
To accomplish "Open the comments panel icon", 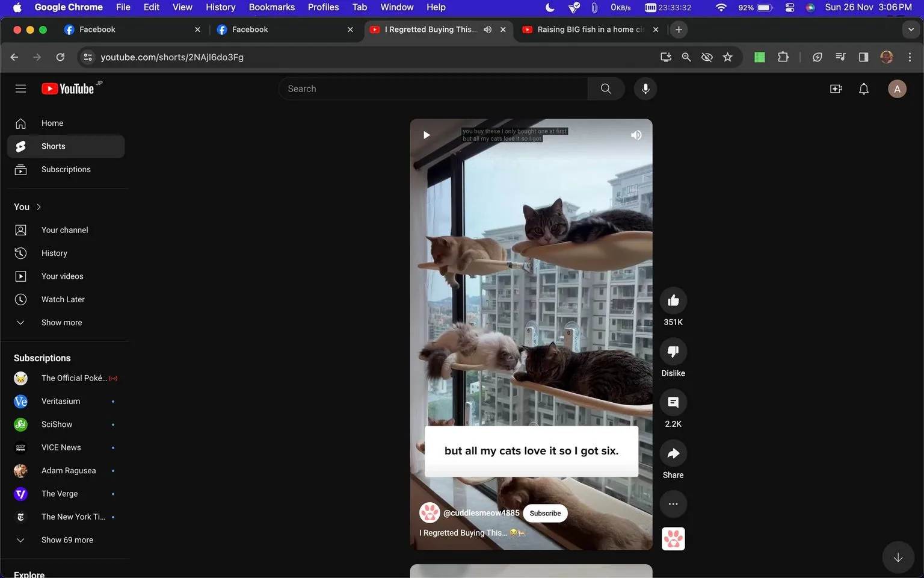I will pyautogui.click(x=673, y=402).
